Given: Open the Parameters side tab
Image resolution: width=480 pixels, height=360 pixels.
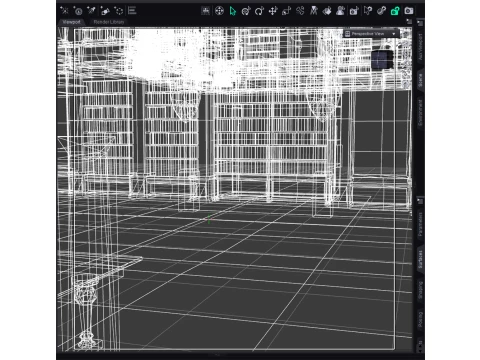Looking at the screenshot, I should [x=420, y=225].
